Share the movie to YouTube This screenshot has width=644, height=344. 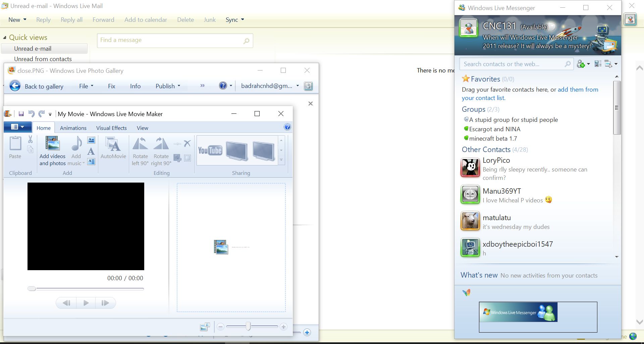[210, 151]
